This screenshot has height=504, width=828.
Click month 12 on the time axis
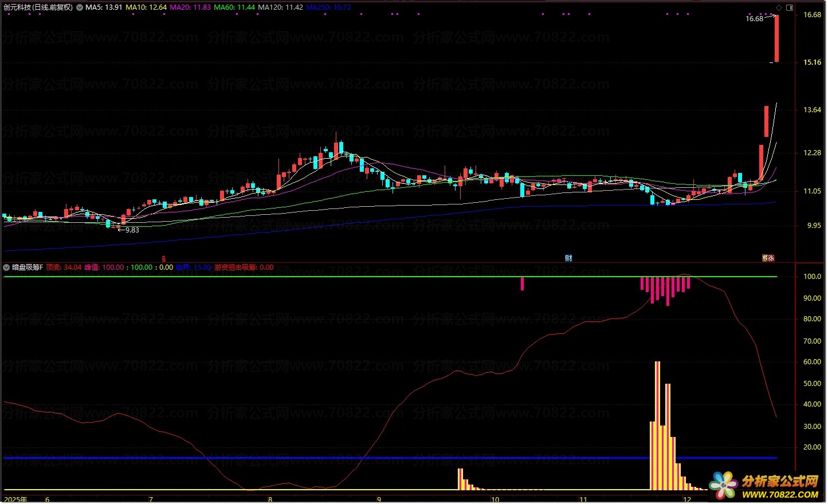point(687,499)
